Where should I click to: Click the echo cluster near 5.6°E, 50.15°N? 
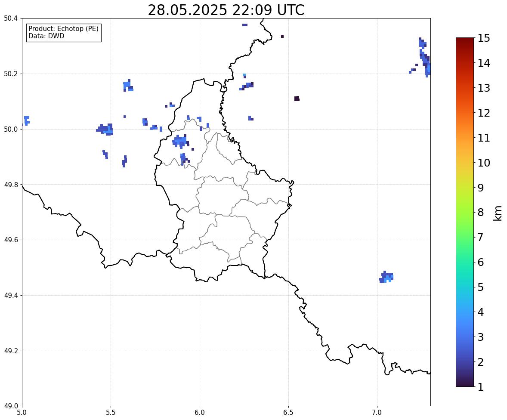(128, 86)
